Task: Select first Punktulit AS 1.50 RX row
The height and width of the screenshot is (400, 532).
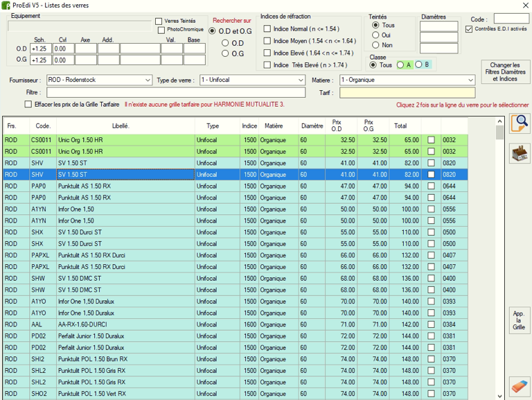Action: click(235, 186)
